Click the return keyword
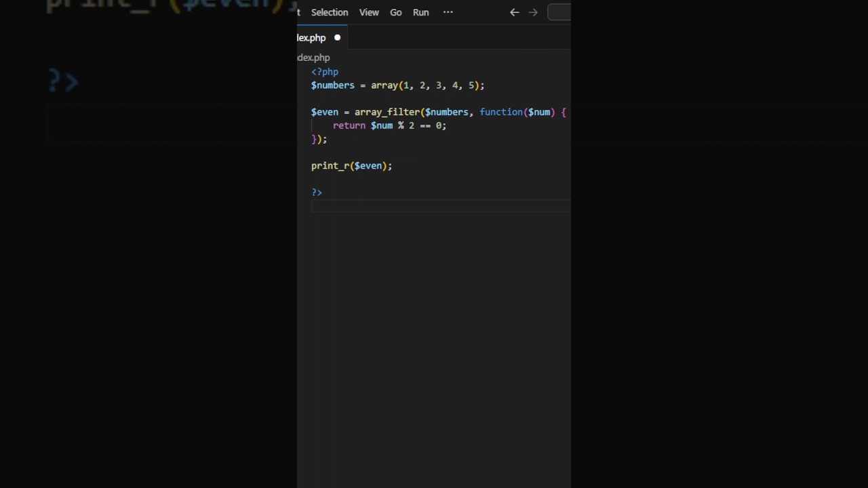 pos(349,125)
